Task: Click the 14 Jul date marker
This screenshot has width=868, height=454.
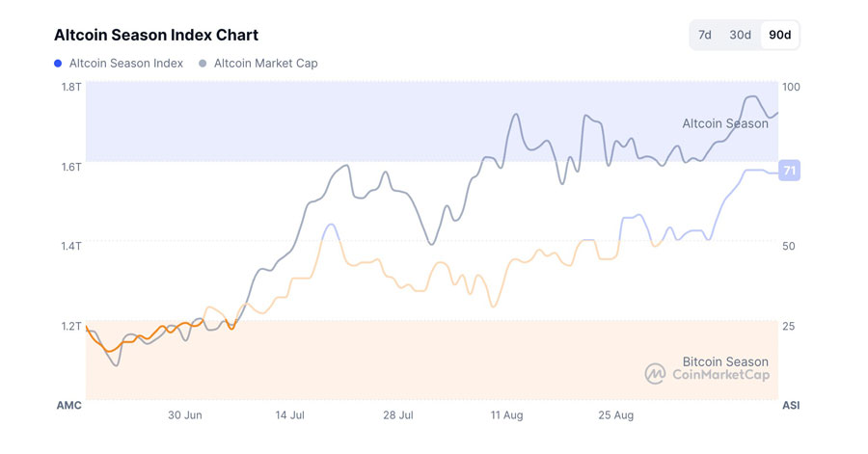Action: point(290,415)
